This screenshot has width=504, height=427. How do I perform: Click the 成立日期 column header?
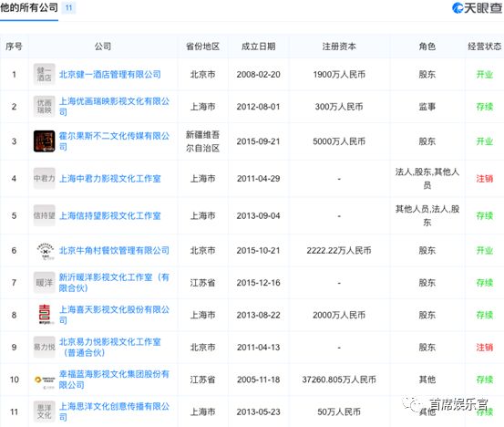(x=259, y=47)
